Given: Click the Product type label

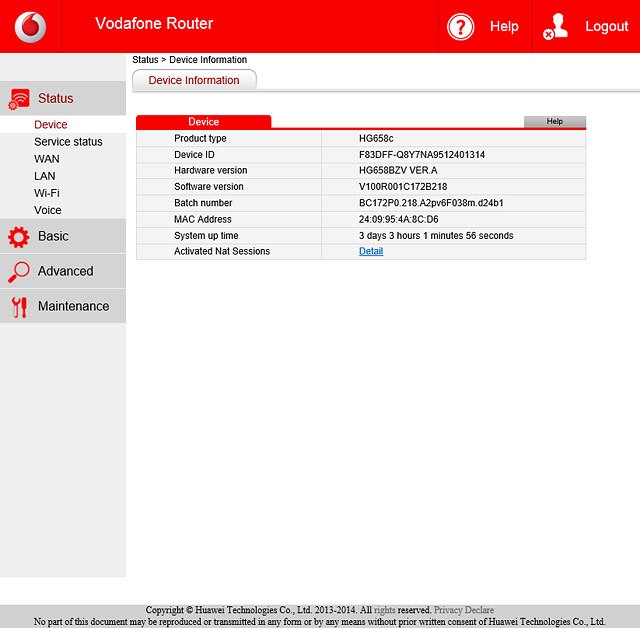Looking at the screenshot, I should [x=200, y=139].
